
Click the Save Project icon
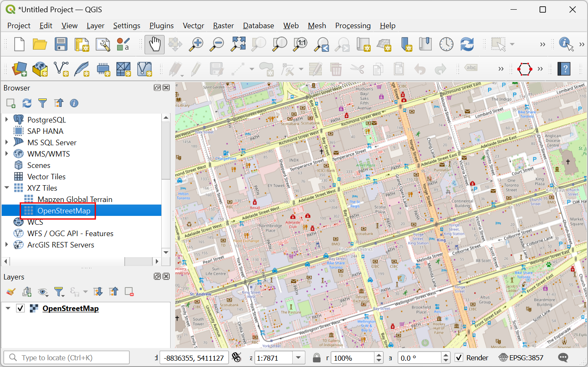[61, 44]
